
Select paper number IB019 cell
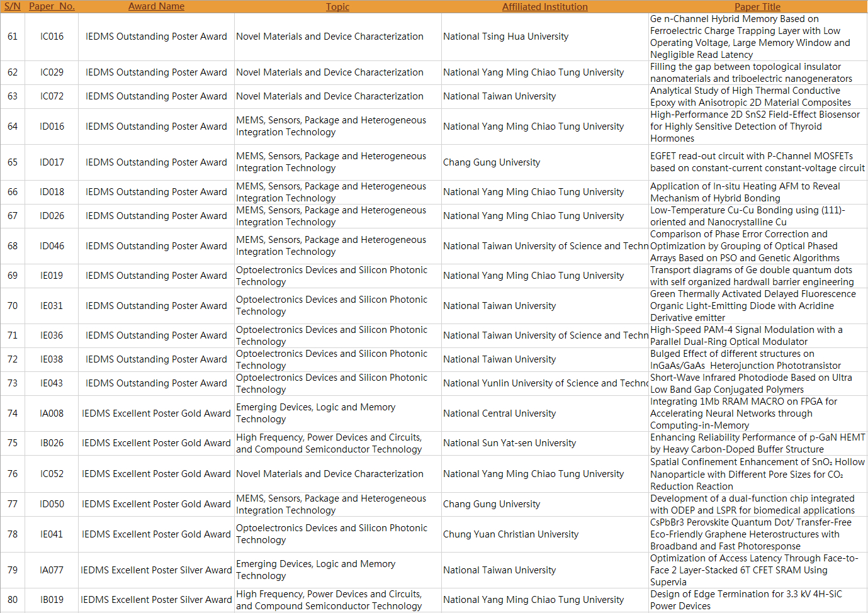pos(52,600)
